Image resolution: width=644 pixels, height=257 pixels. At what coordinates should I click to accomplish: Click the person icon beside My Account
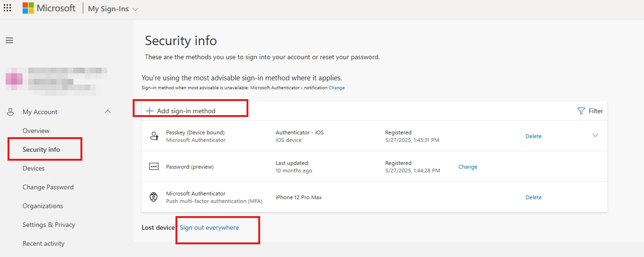[x=10, y=112]
